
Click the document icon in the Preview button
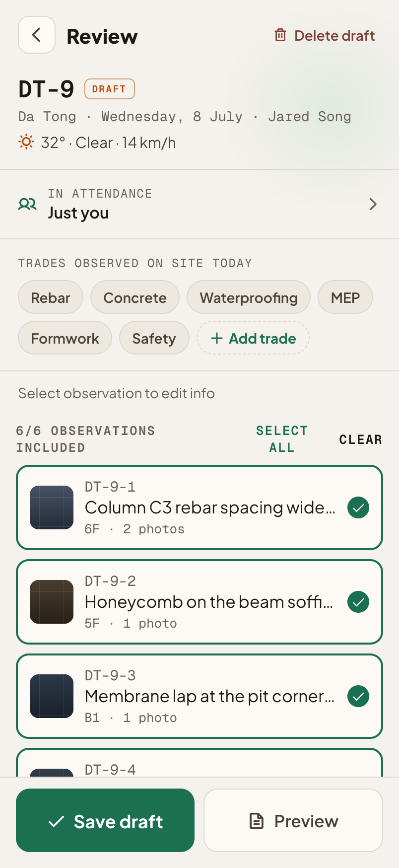[256, 821]
